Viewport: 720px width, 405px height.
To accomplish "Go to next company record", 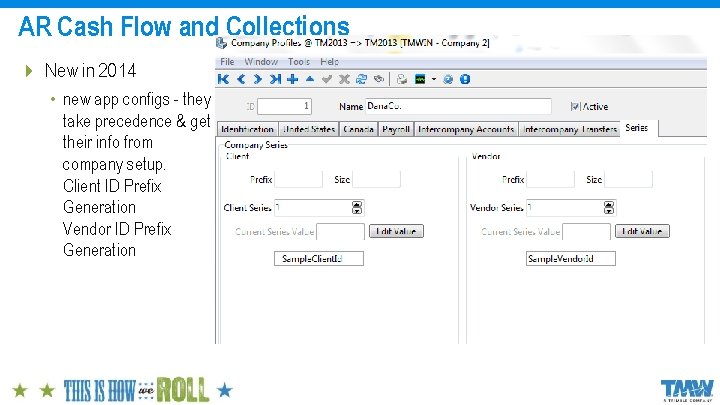I will [x=258, y=79].
